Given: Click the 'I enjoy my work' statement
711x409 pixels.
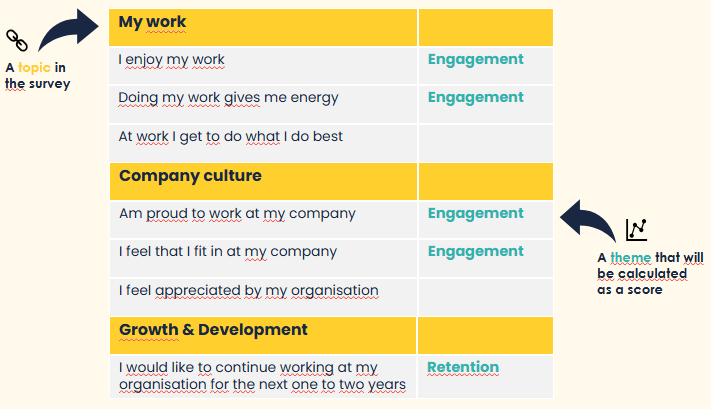Looking at the screenshot, I should (171, 60).
